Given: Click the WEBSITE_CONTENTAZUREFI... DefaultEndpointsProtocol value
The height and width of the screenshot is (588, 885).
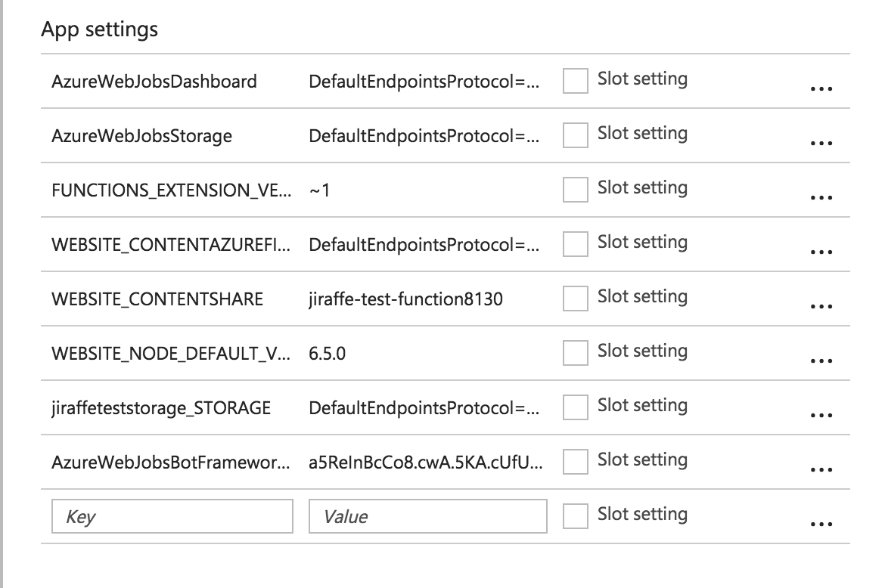Looking at the screenshot, I should [424, 245].
